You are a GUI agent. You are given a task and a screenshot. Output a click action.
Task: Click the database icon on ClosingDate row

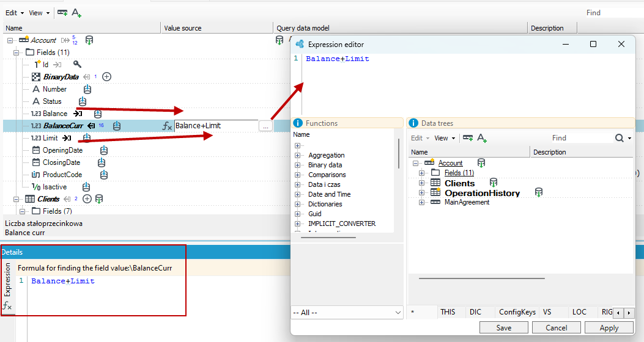102,163
